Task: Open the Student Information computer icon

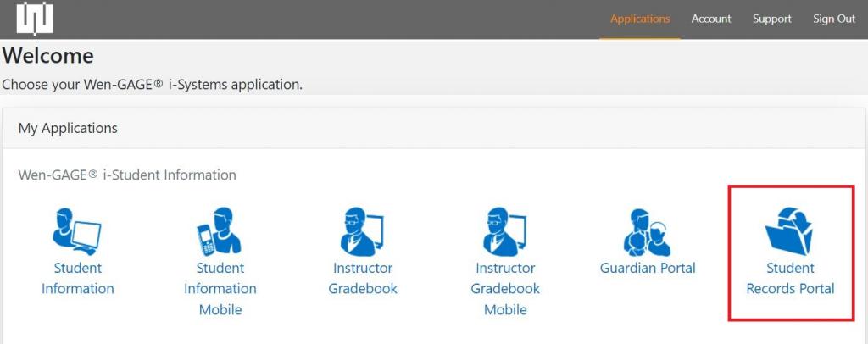Action: (x=77, y=231)
